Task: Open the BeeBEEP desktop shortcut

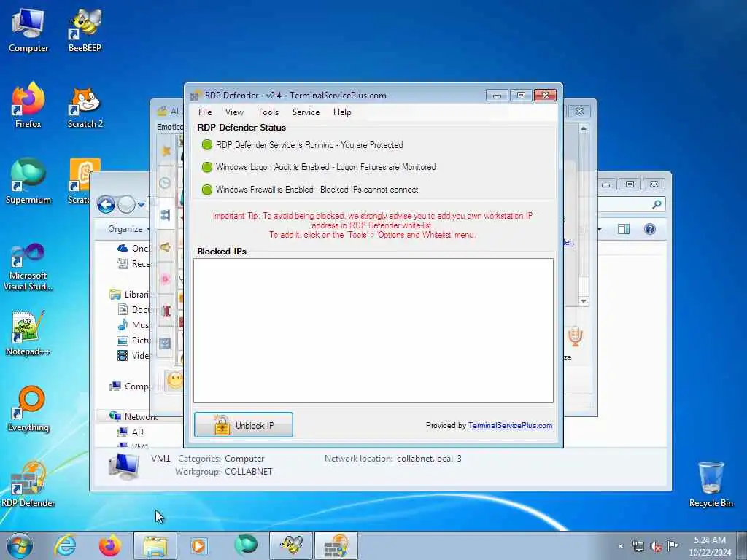Action: click(85, 31)
